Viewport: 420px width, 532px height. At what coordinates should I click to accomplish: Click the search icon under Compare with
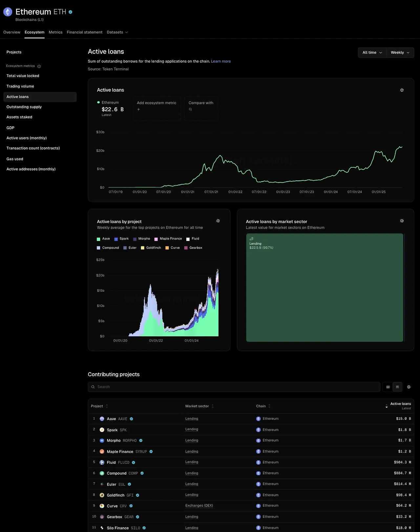(190, 110)
